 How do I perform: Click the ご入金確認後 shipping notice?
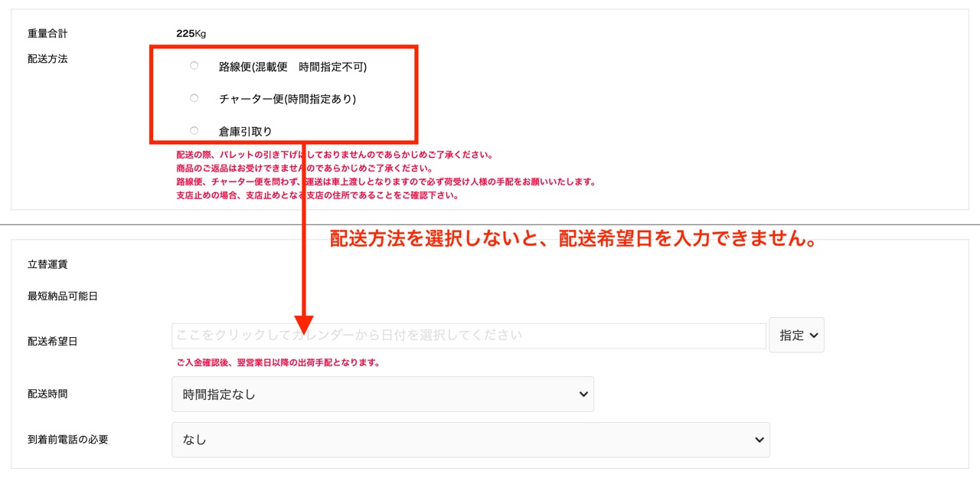pos(278,363)
